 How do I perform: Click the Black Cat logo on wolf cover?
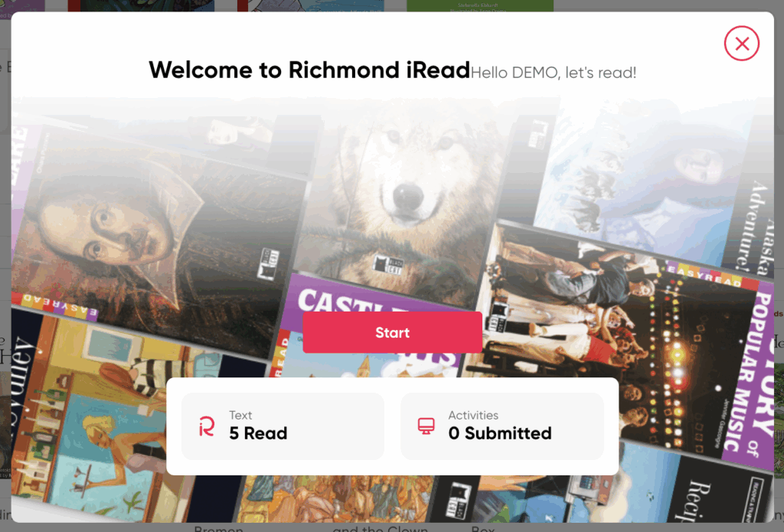[388, 265]
